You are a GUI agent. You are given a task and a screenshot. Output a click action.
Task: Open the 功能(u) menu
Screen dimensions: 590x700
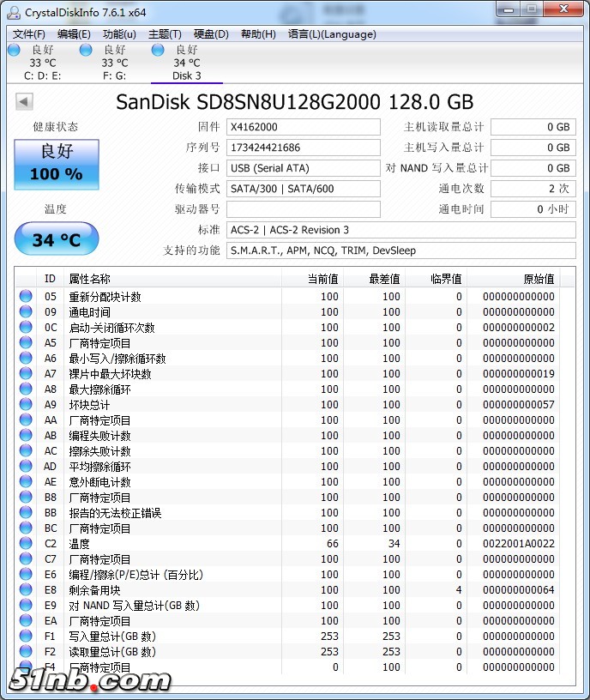click(x=119, y=34)
